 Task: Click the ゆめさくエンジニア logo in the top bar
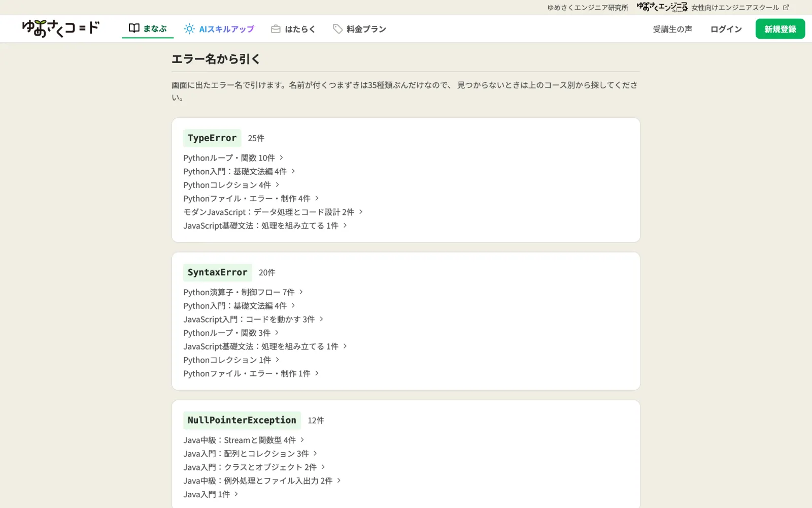pos(662,7)
